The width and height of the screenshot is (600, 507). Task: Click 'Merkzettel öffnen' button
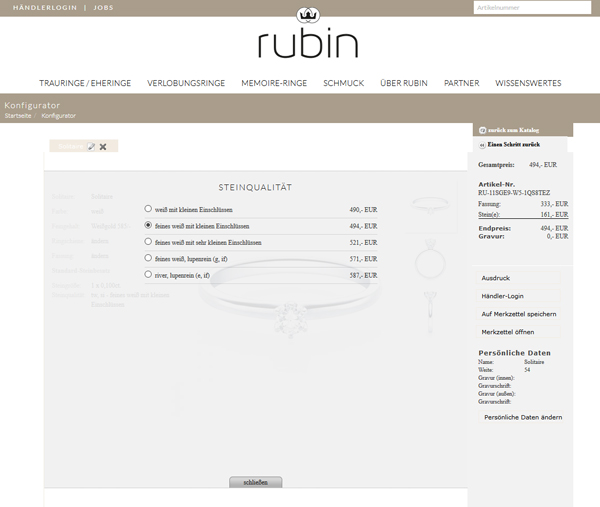[x=518, y=332]
